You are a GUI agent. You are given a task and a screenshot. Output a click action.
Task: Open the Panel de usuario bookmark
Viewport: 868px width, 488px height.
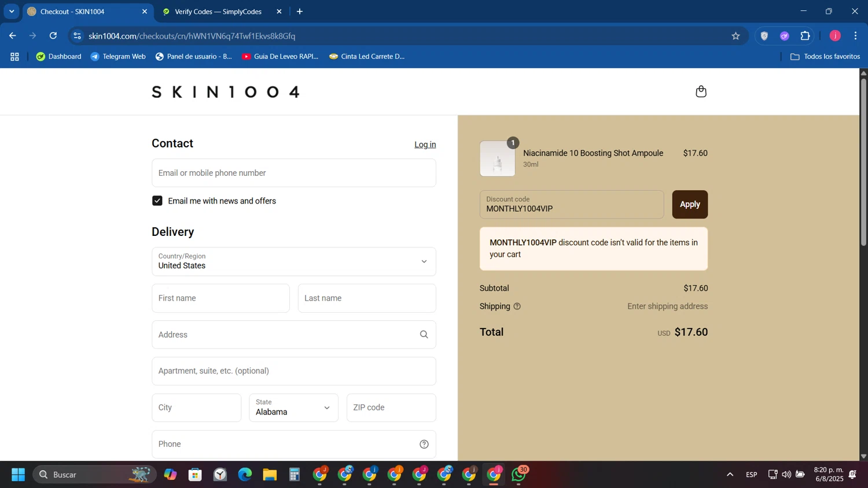193,57
